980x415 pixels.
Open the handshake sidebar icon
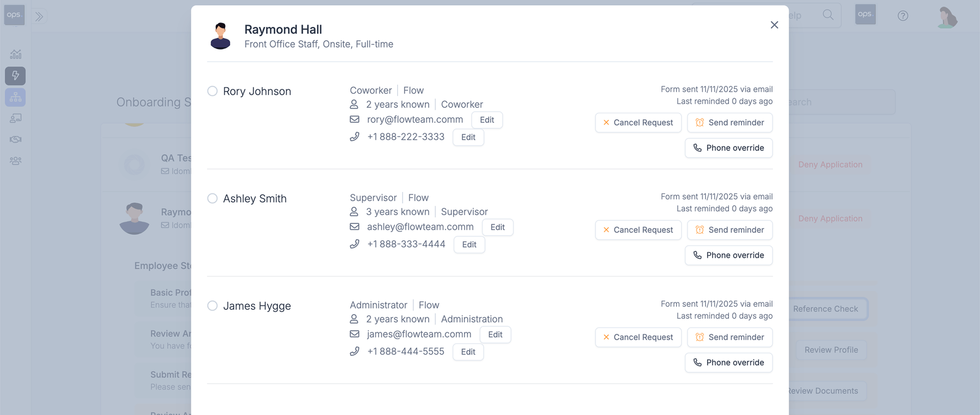tap(15, 140)
